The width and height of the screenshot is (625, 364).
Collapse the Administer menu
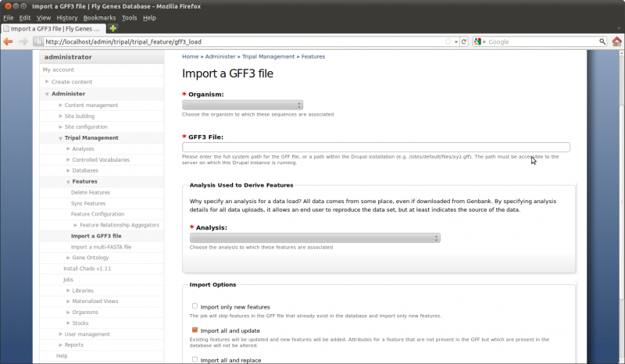(x=47, y=94)
